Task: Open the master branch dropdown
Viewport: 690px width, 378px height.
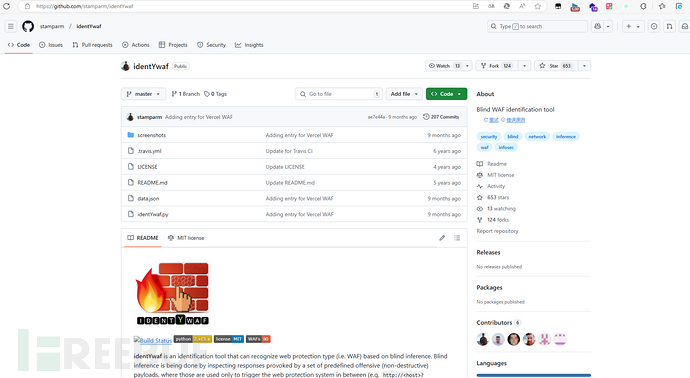Action: tap(143, 94)
